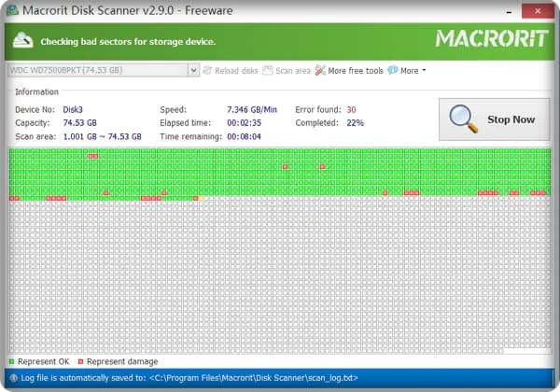Click the magnifying glass scan icon
The image size is (560, 392).
(463, 119)
